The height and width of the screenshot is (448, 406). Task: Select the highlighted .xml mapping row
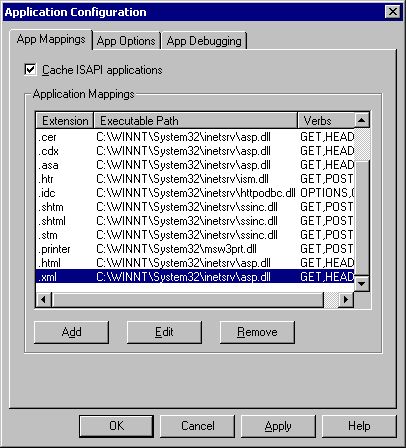click(x=195, y=277)
